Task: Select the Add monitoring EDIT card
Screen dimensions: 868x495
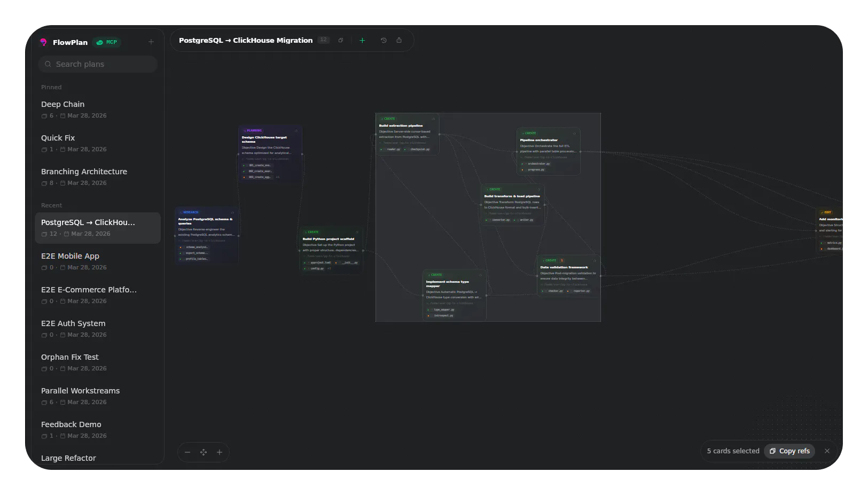Action: click(x=830, y=231)
